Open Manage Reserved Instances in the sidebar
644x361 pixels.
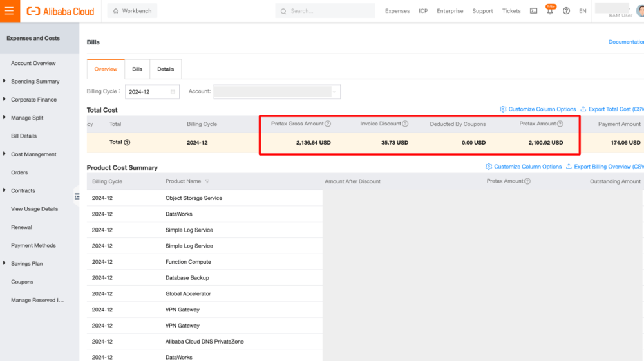37,300
